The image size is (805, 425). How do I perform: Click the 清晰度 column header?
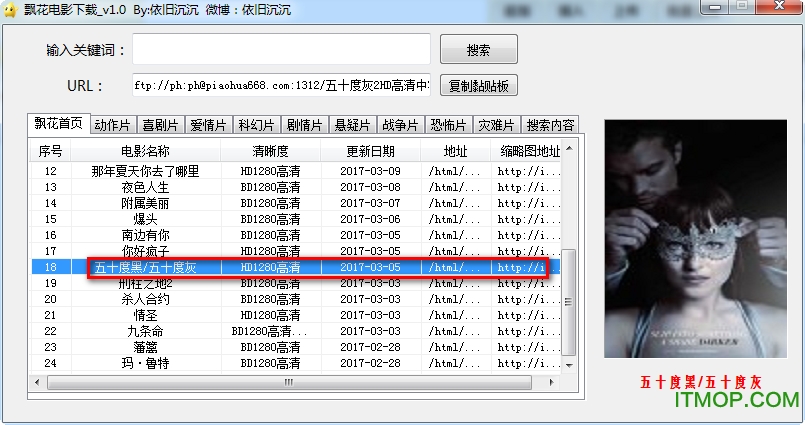271,151
